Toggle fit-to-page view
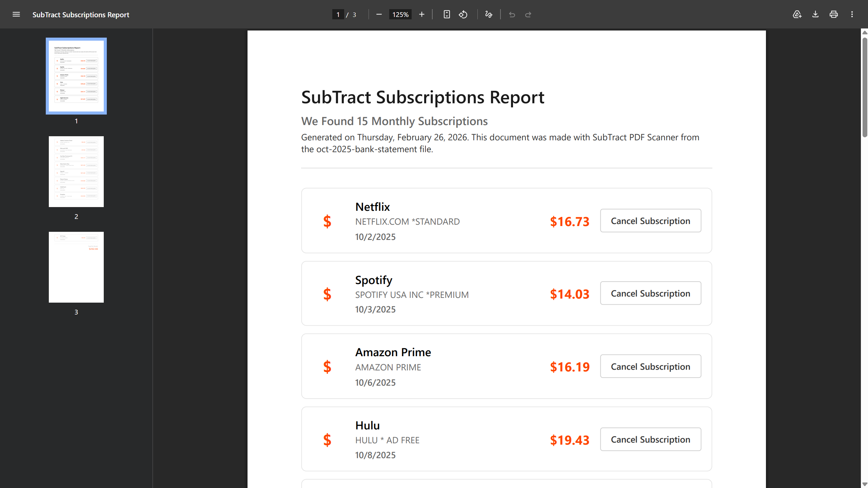This screenshot has height=488, width=868. [x=447, y=14]
